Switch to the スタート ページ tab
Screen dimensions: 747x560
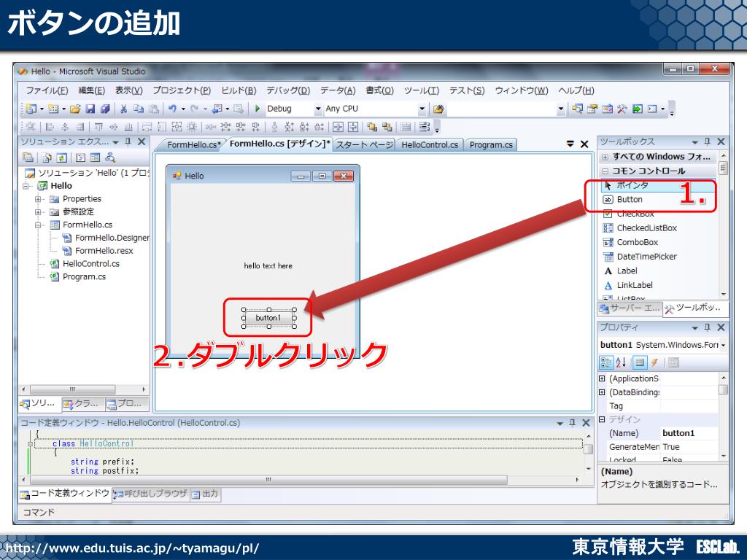click(x=365, y=145)
